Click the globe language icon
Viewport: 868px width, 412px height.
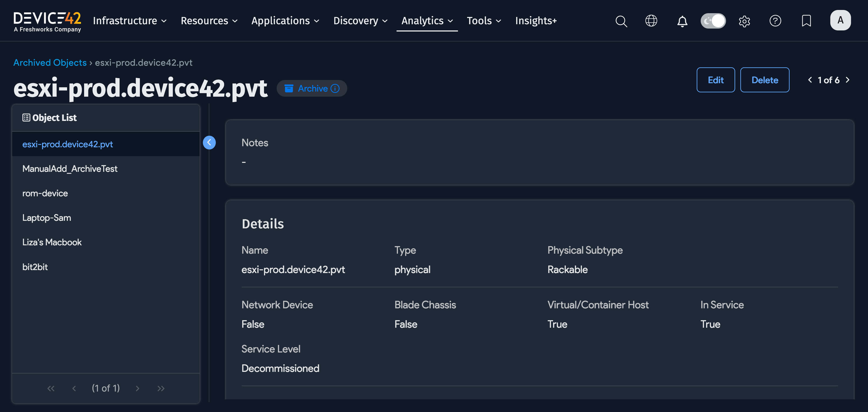(x=651, y=21)
